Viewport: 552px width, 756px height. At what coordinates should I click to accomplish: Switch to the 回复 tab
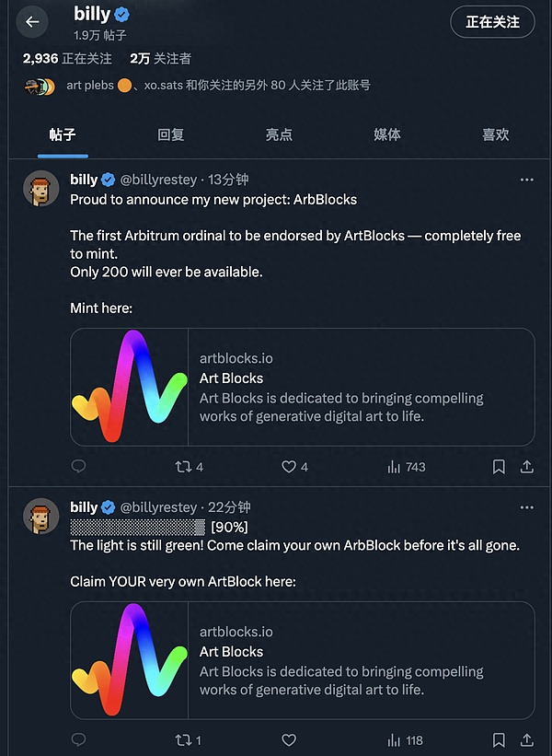(171, 134)
